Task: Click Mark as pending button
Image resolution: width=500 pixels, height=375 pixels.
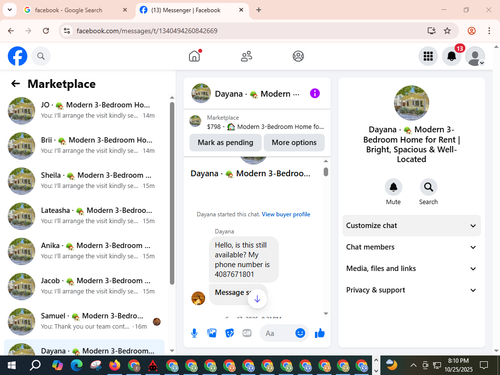Action: pos(225,142)
